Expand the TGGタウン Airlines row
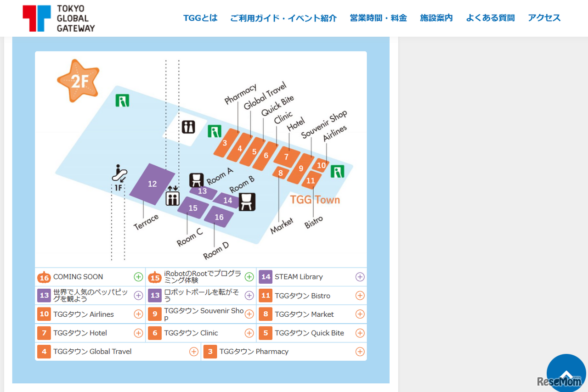Screen dimensions: 588x392 [138, 314]
